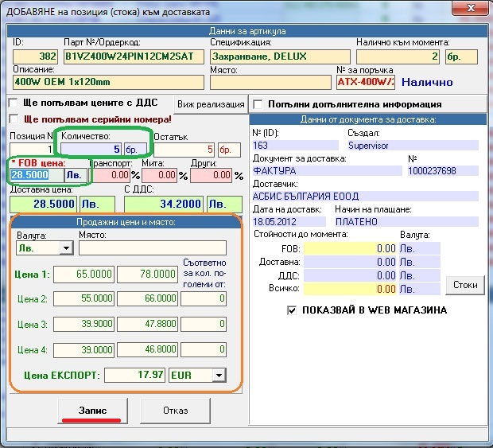Click the ID field showing 382
493x448 pixels.
35,57
